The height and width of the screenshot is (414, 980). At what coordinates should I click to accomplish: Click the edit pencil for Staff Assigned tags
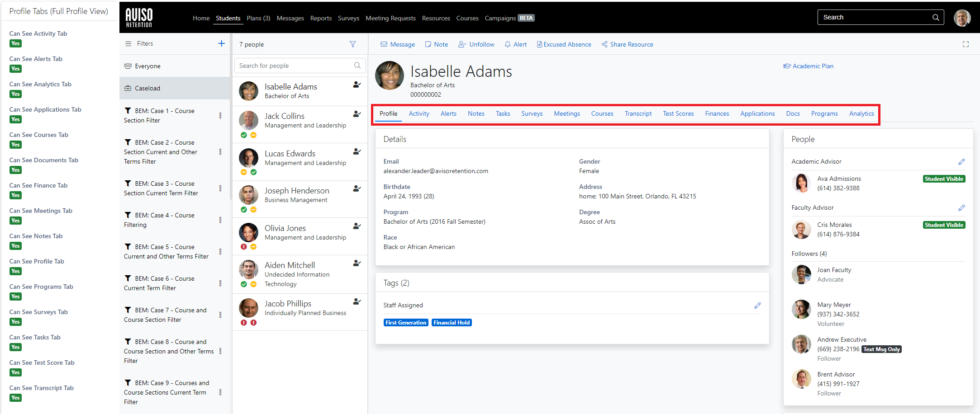coord(757,306)
